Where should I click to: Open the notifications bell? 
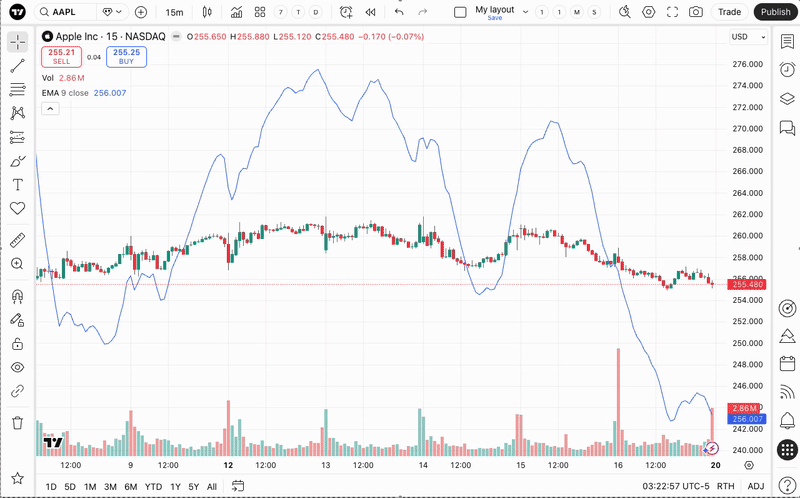pyautogui.click(x=787, y=421)
